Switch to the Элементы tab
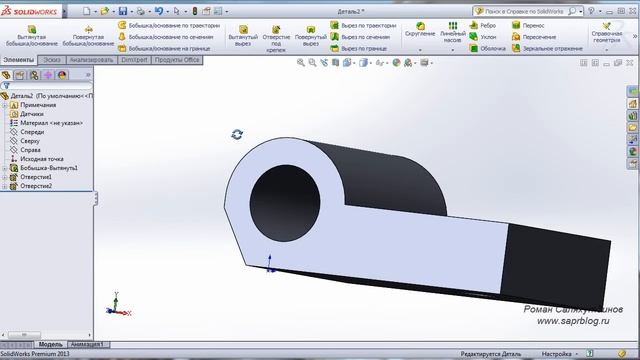 [x=19, y=60]
